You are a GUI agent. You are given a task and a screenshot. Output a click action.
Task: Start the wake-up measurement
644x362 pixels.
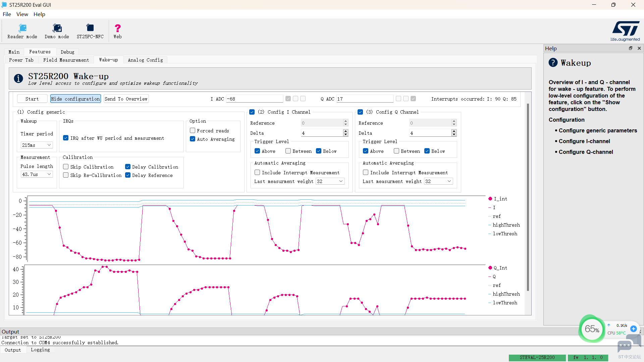[x=32, y=99]
